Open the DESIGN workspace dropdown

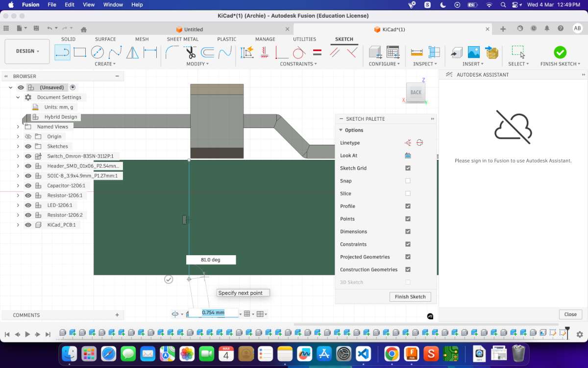click(27, 51)
